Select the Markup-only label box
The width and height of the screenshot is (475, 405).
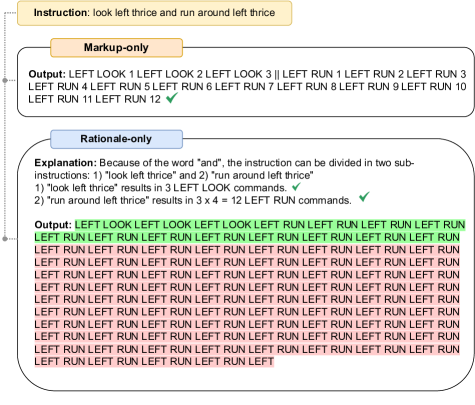[x=116, y=48]
